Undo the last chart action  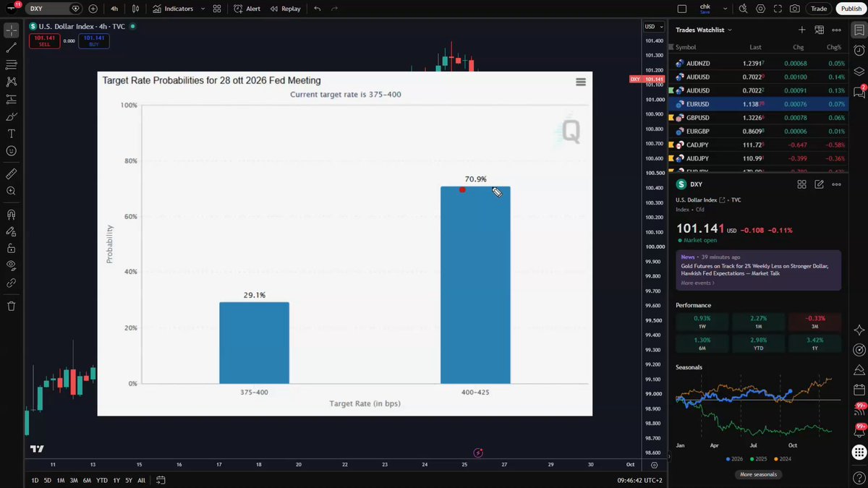coord(318,9)
